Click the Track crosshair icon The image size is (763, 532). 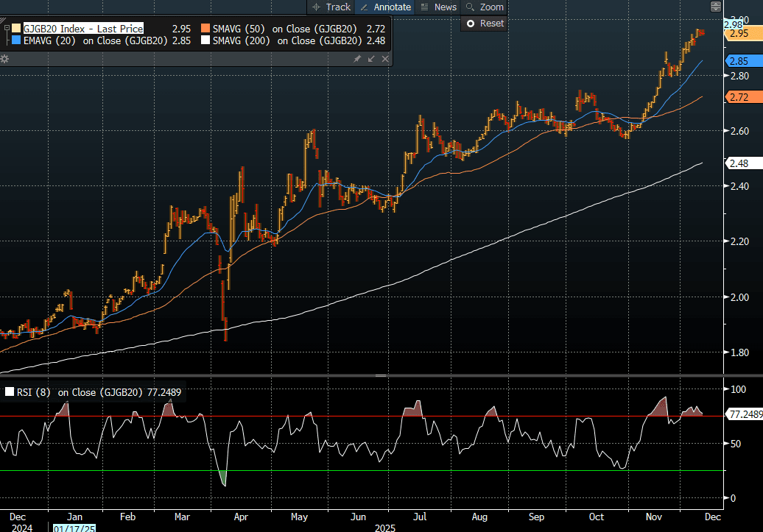316,7
